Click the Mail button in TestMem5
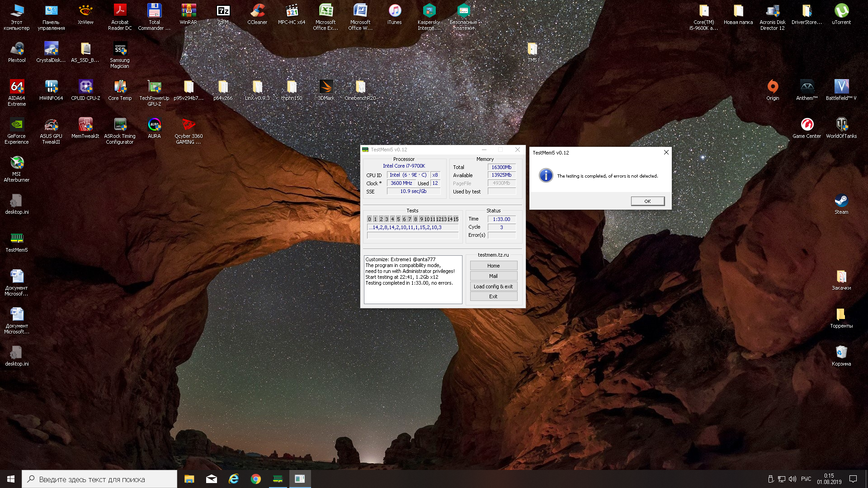This screenshot has width=868, height=488. [x=493, y=276]
